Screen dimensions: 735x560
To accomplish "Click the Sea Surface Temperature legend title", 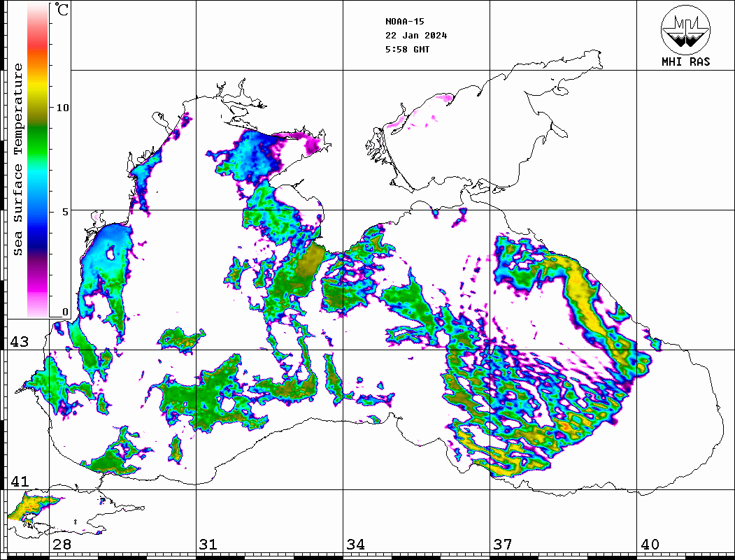I will point(18,159).
